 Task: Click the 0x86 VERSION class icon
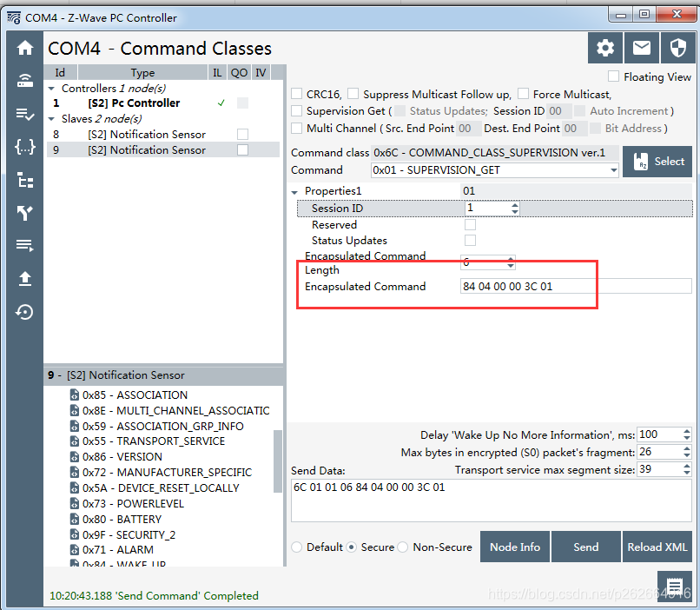pyautogui.click(x=75, y=456)
